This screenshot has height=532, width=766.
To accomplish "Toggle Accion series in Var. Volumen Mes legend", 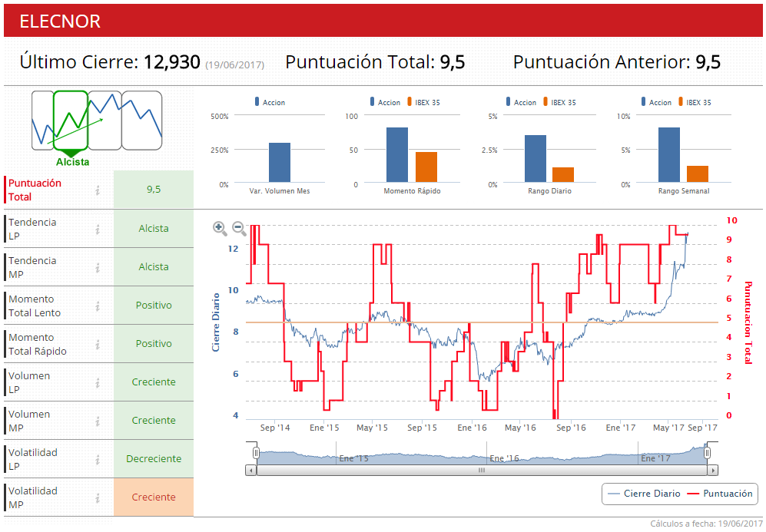I will 270,102.
